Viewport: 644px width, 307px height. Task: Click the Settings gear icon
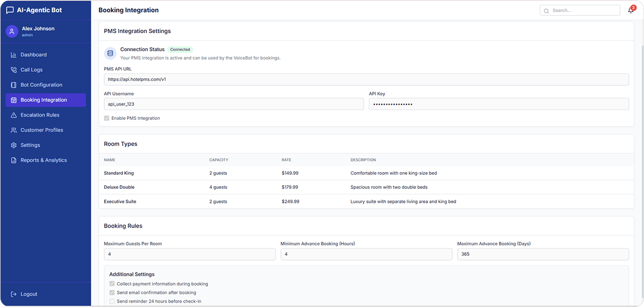14,145
